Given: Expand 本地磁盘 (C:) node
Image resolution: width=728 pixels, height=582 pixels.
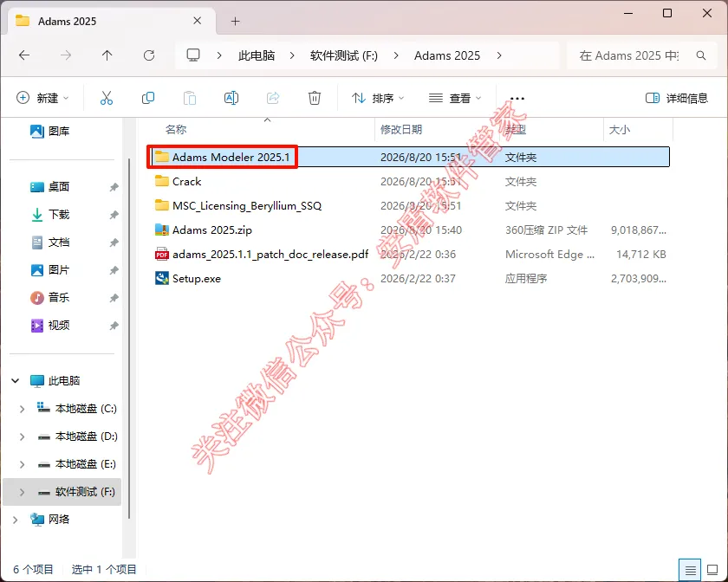Looking at the screenshot, I should [22, 409].
